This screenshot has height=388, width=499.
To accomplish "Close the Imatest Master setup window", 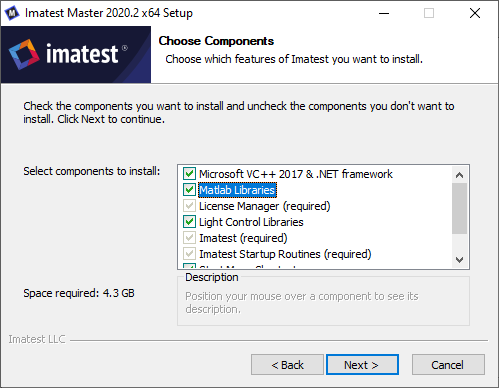I will 475,13.
